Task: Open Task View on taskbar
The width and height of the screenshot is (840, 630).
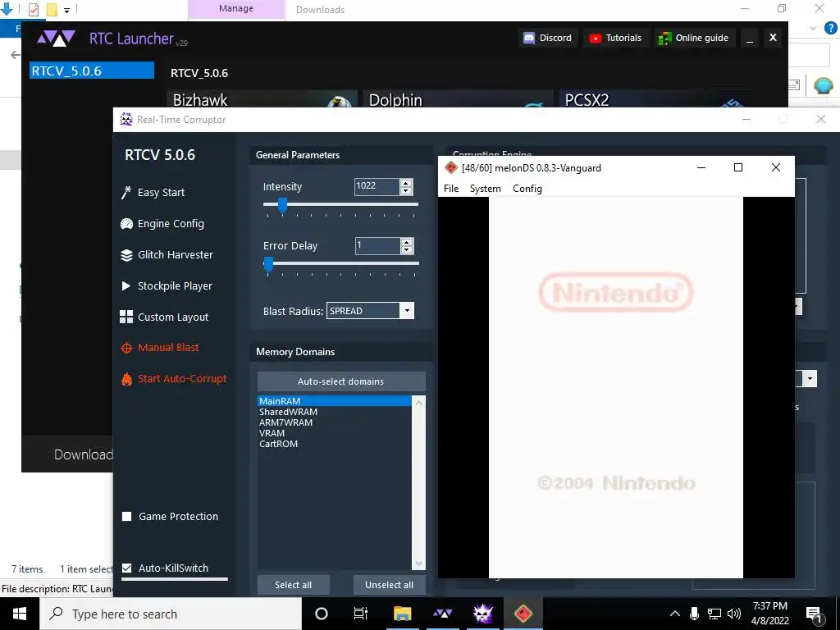Action: [361, 614]
